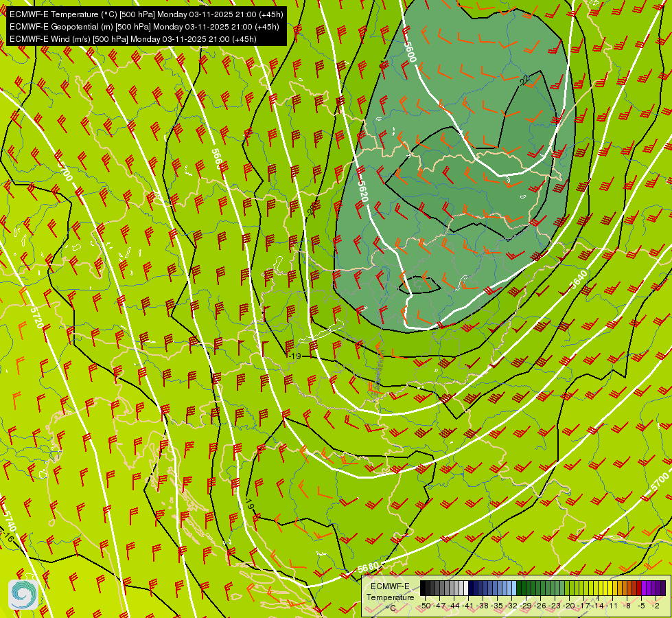
Task: Select the ECMWF-E Temperature 500 hPa title line
Action: (146, 14)
